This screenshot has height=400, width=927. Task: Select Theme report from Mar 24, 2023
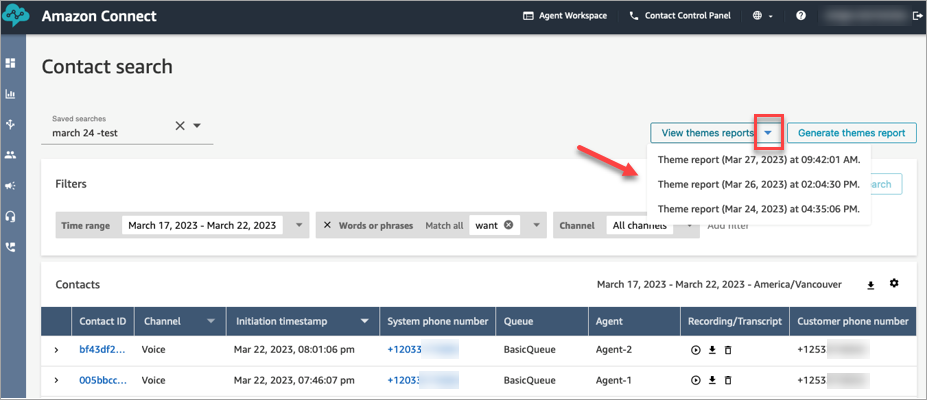tap(758, 209)
